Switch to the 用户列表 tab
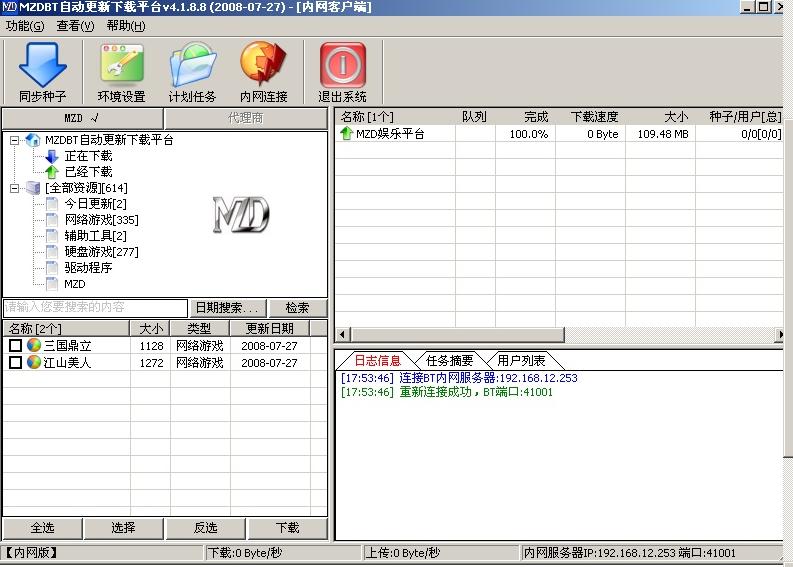 click(521, 361)
